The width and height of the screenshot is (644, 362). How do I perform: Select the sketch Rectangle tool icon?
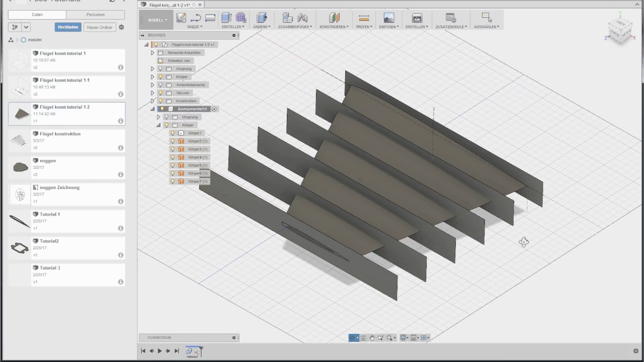point(210,18)
